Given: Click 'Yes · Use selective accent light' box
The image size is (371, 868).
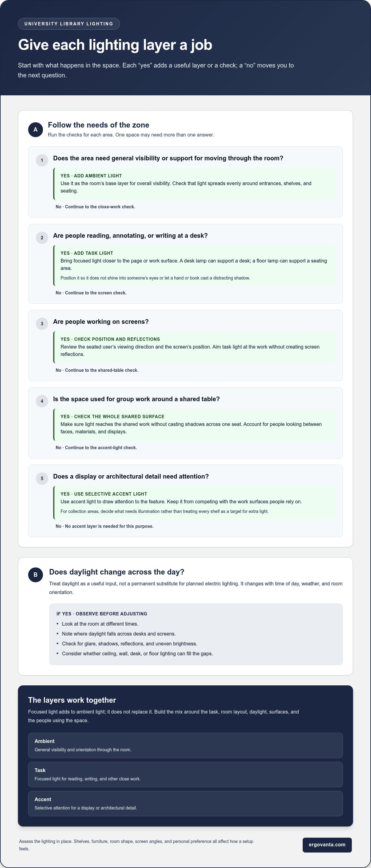Looking at the screenshot, I should [194, 503].
